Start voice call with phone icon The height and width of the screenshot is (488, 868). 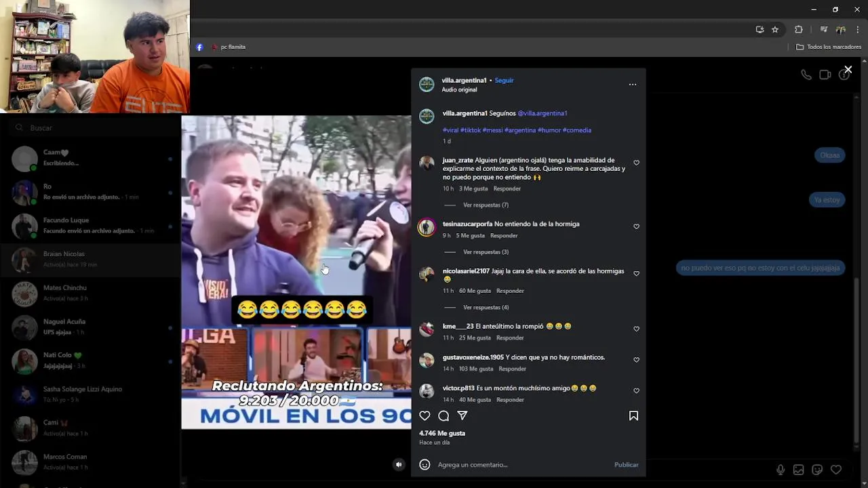pos(806,75)
